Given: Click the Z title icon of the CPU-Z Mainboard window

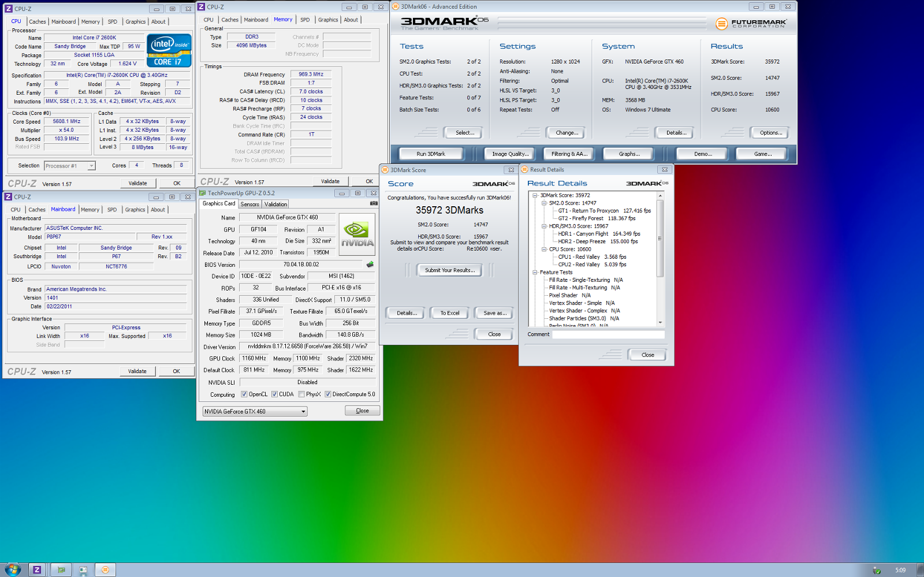Looking at the screenshot, I should 9,197.
